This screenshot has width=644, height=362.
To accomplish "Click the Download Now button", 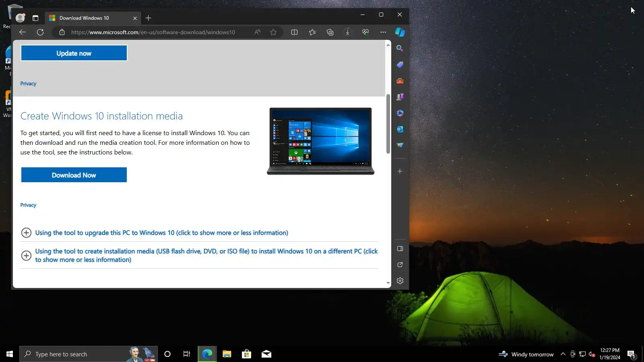I will pos(74,175).
